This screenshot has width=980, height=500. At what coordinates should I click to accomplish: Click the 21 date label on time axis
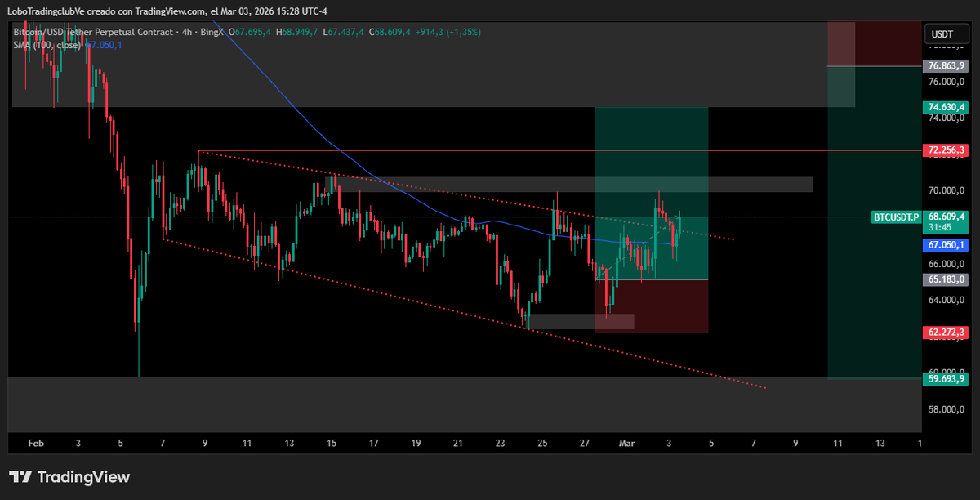(458, 443)
